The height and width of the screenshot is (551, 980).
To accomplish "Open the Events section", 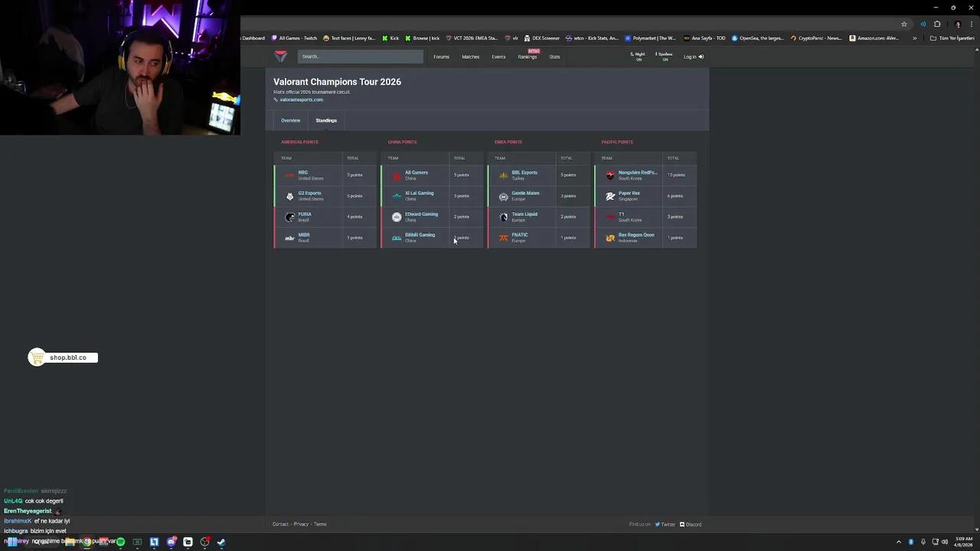I will coord(498,57).
